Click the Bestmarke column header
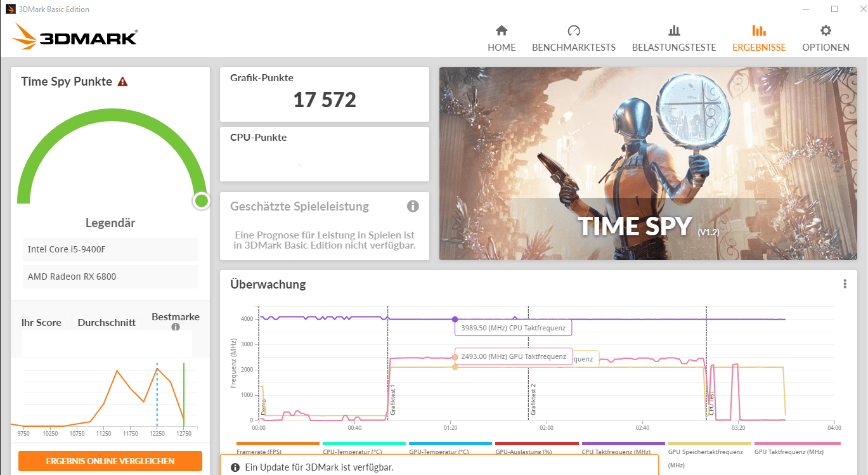The height and width of the screenshot is (475, 868). pos(176,317)
